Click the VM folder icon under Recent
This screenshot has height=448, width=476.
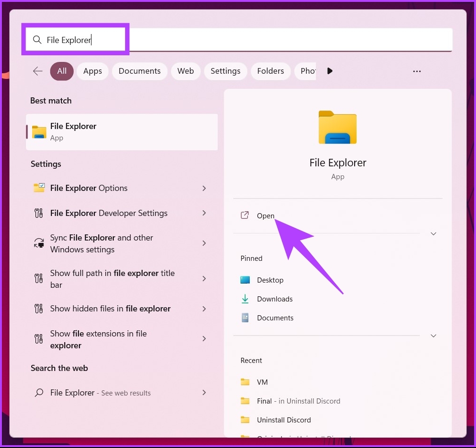pos(245,382)
